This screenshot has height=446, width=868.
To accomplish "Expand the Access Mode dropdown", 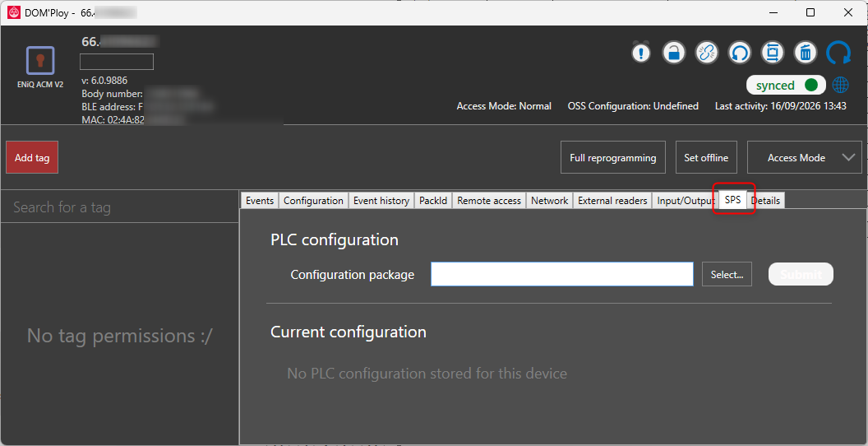I will (805, 157).
